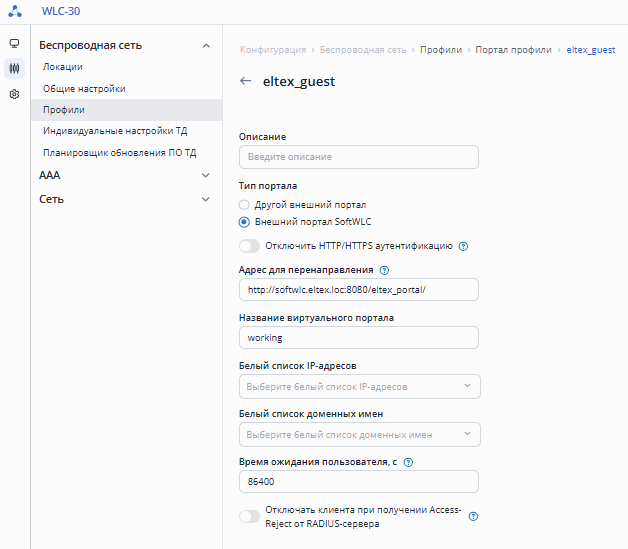Screen dimensions: 628x549
Task: Open the IP address whitelist dropdown
Action: tap(360, 386)
